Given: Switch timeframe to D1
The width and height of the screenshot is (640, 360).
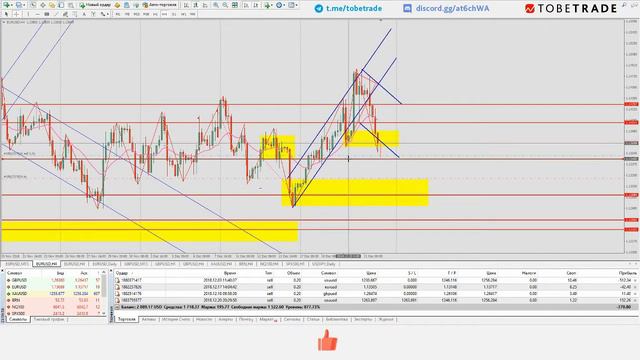Looking at the screenshot, I should [x=174, y=14].
